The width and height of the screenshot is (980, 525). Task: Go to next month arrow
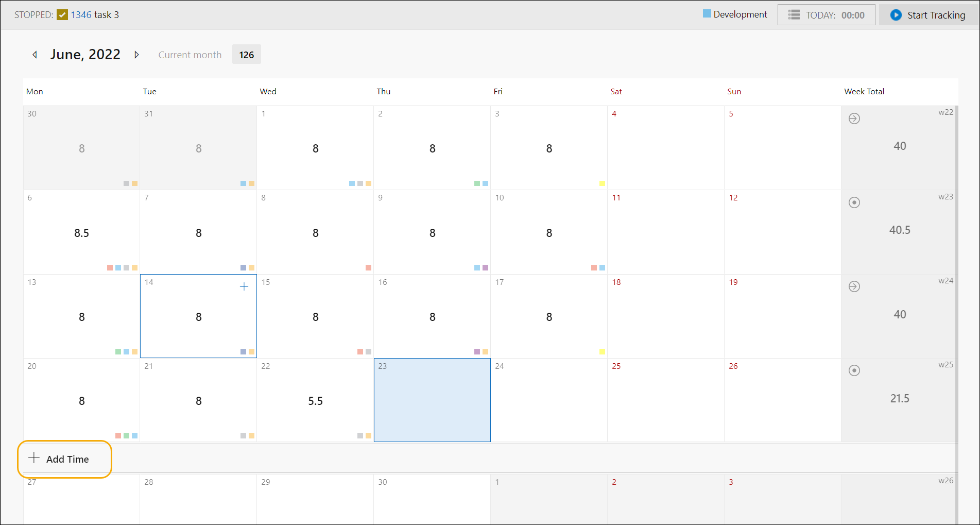coord(136,55)
